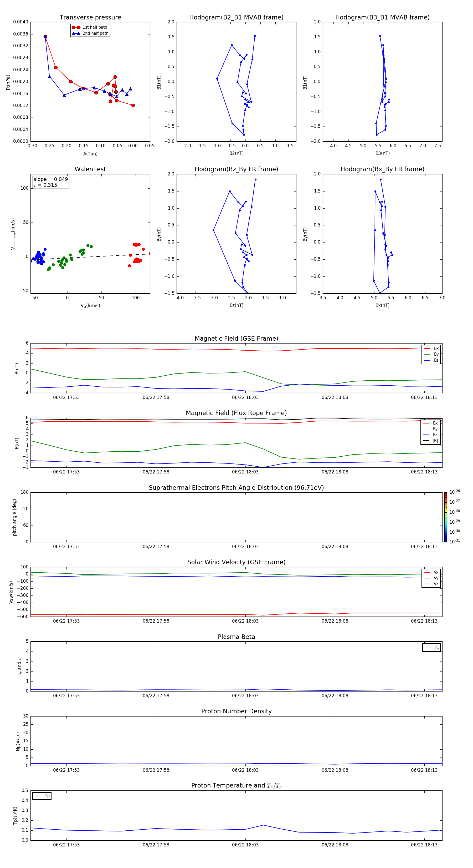Click the '2nd half path' legend entry

[x=90, y=33]
